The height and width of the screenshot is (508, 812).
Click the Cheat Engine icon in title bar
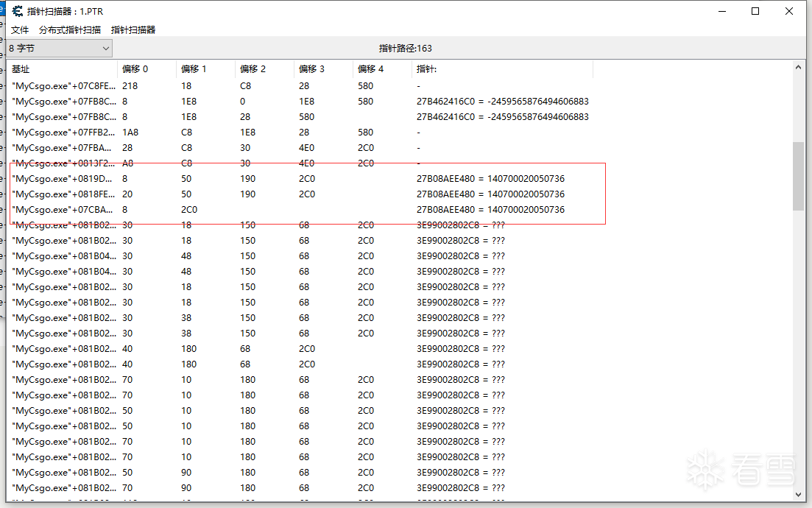click(18, 11)
